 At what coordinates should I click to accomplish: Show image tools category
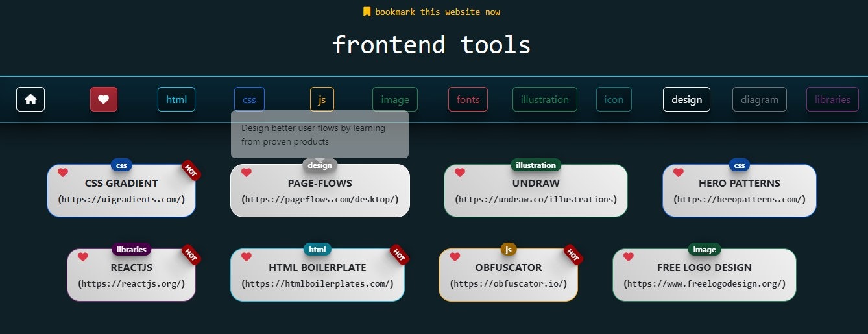pos(395,99)
